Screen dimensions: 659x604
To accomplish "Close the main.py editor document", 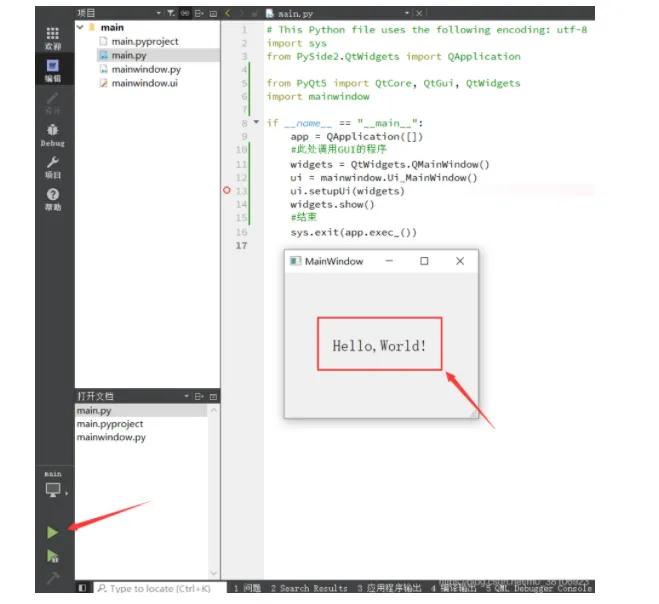I will (x=419, y=13).
